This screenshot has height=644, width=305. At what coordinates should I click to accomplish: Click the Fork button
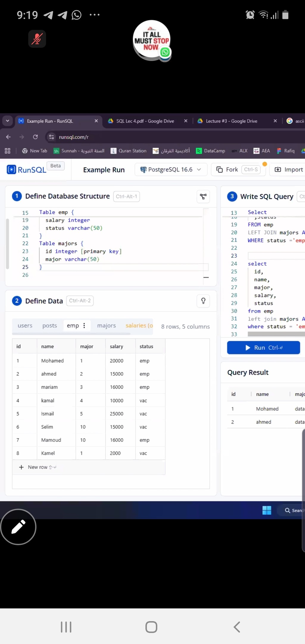228,169
